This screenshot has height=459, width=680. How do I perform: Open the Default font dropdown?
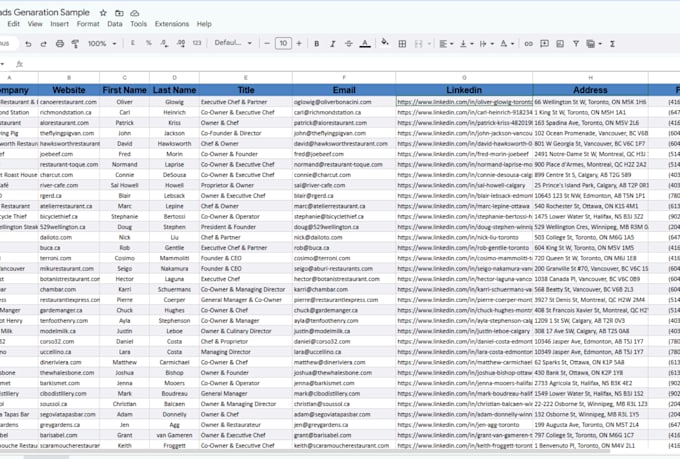tap(233, 43)
